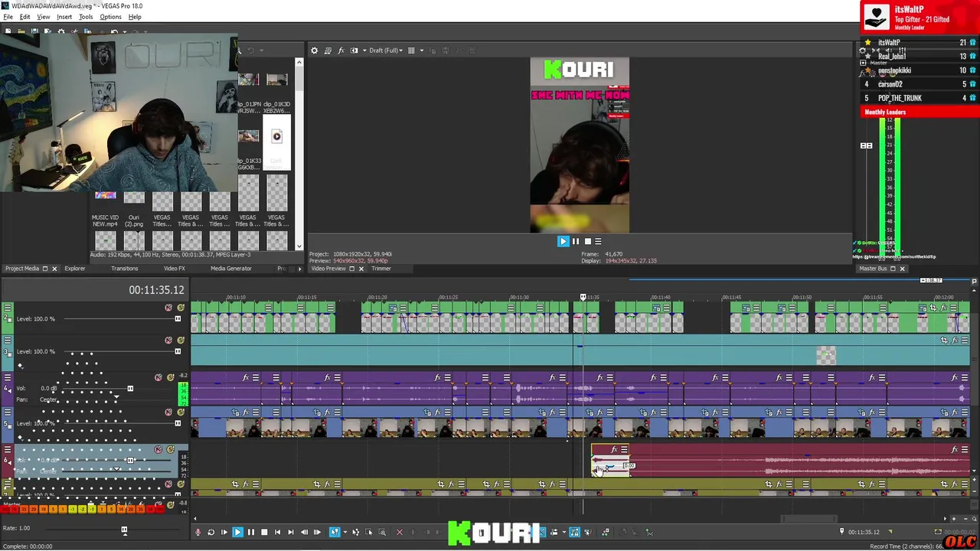Select the Zoom edit tool
This screenshot has height=551, width=980.
coord(381,532)
